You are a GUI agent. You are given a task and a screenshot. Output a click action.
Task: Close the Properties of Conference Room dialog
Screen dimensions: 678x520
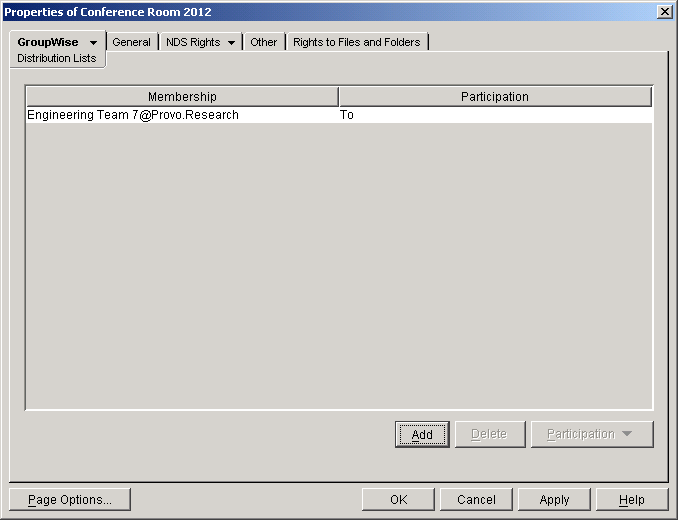click(664, 12)
